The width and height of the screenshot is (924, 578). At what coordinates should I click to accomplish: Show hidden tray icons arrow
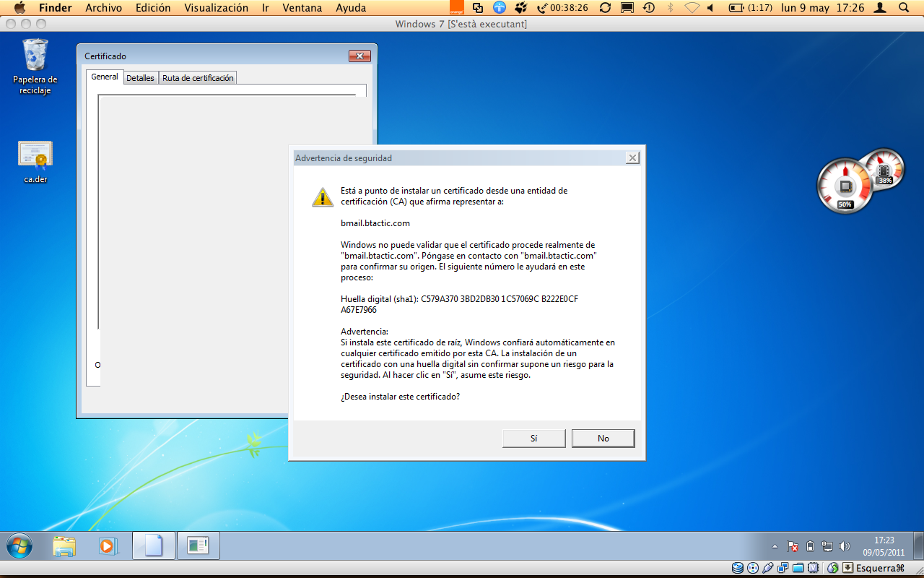(x=775, y=547)
